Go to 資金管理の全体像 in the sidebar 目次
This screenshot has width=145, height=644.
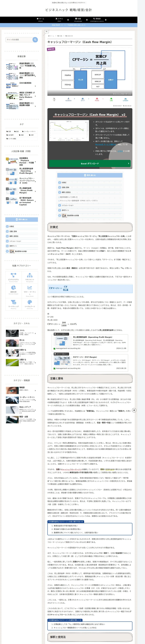tap(21, 251)
